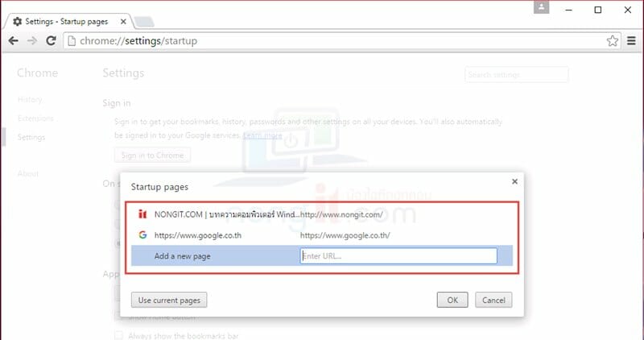Open the user profile icon in title bar
This screenshot has width=644, height=340.
pyautogui.click(x=541, y=7)
